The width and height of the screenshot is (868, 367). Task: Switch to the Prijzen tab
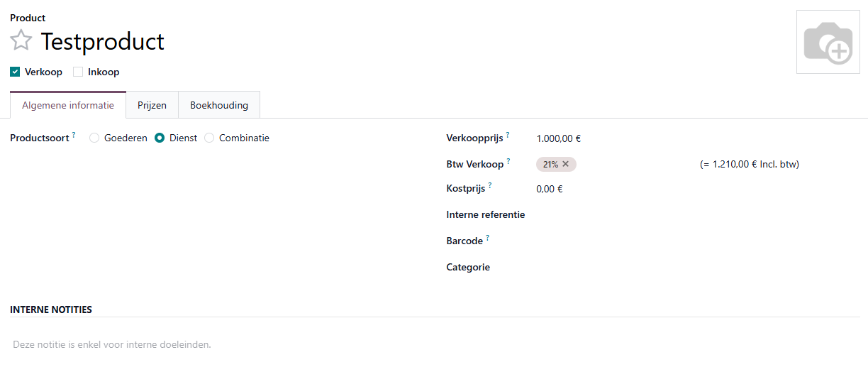click(152, 105)
